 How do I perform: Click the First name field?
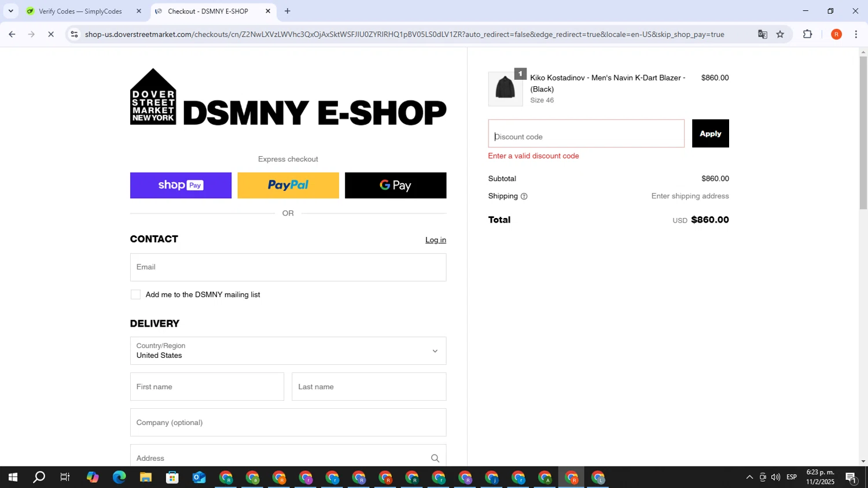click(x=207, y=387)
